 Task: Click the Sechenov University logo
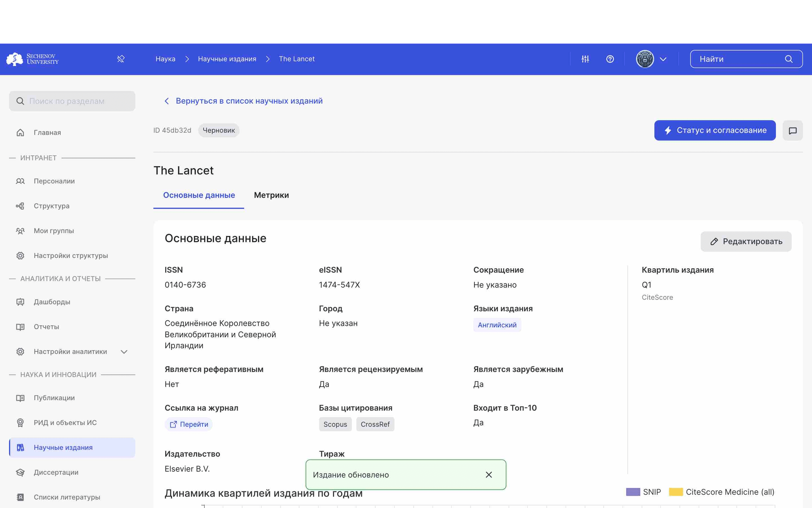pos(32,59)
